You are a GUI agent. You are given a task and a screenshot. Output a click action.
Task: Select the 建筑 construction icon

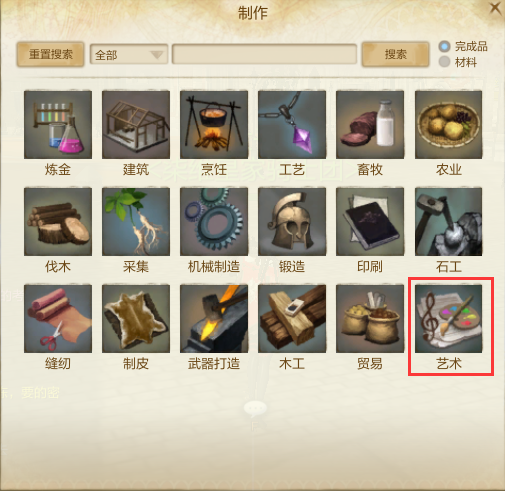pos(136,124)
